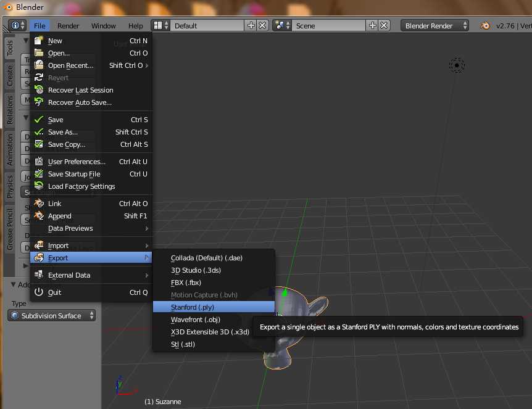Image resolution: width=532 pixels, height=409 pixels.
Task: Open the Info editor type selector
Action: coord(17,25)
